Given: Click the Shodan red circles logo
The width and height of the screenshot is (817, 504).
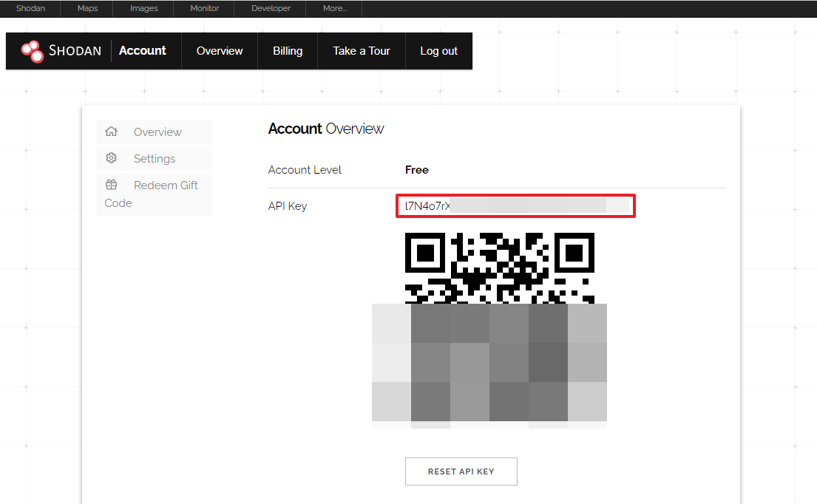Looking at the screenshot, I should click(x=32, y=51).
